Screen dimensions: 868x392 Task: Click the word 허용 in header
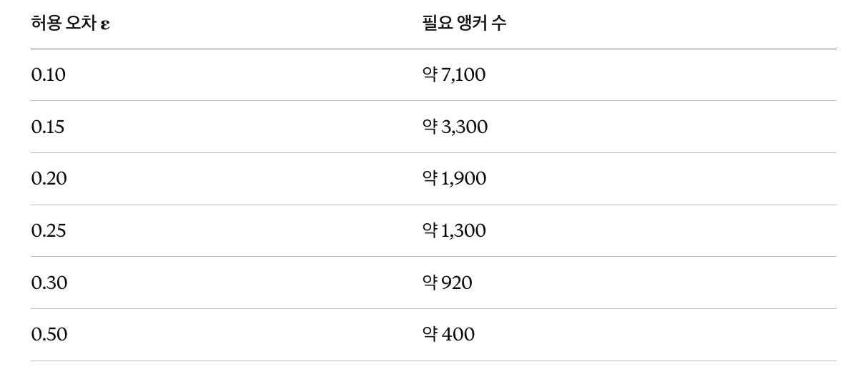click(x=46, y=23)
